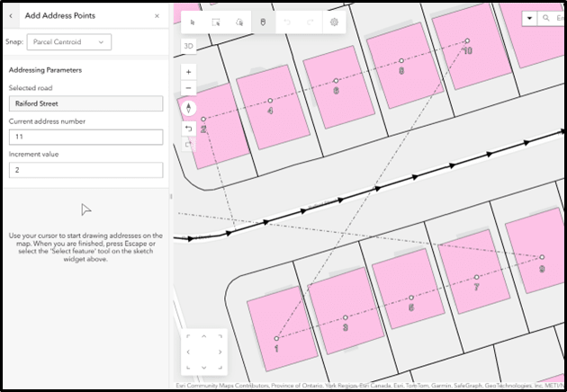Image resolution: width=567 pixels, height=392 pixels.
Task: Pan map toward upper-left corner arrow
Action: click(188, 336)
